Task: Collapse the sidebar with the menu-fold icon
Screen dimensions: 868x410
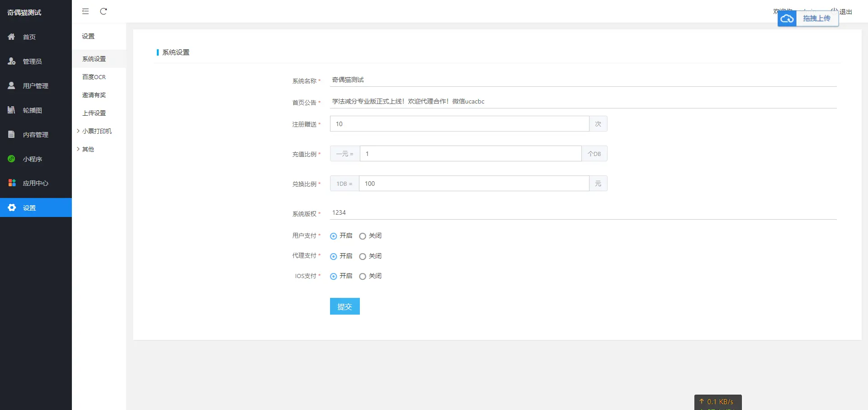Action: [85, 11]
